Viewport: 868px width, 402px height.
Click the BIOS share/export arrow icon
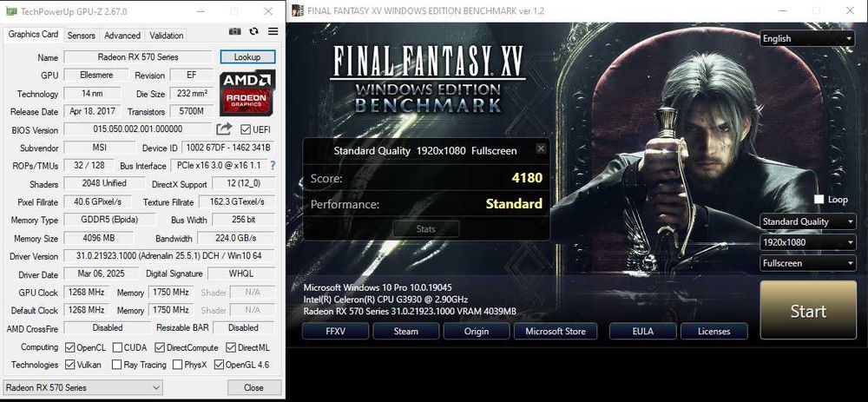click(x=224, y=129)
